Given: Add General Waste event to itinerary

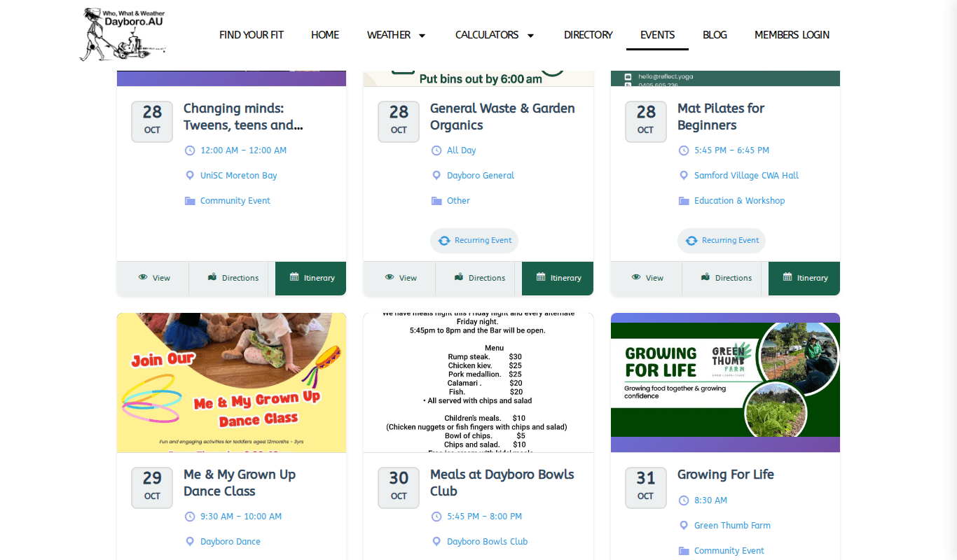Looking at the screenshot, I should click(x=558, y=278).
